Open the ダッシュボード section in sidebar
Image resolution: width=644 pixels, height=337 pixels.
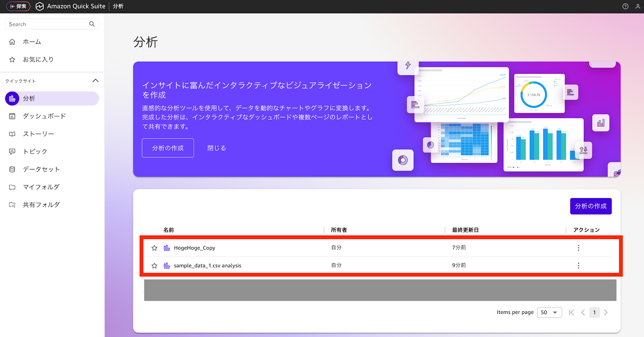click(x=43, y=116)
